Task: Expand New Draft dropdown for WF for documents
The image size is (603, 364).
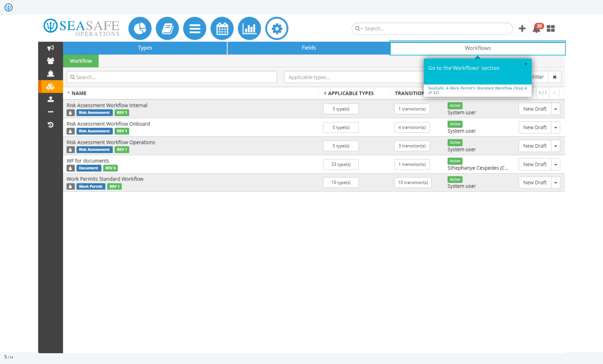Action: click(x=555, y=164)
